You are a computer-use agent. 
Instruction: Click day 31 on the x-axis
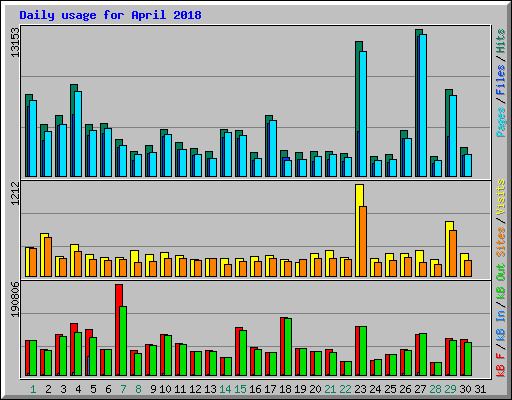pyautogui.click(x=480, y=389)
